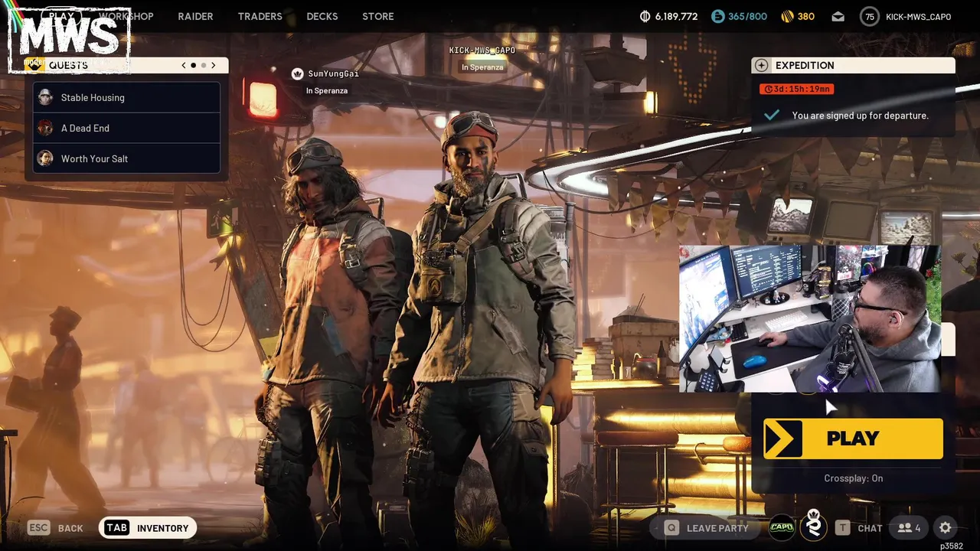Switch to the Raider tab
The image size is (980, 551).
point(195,16)
